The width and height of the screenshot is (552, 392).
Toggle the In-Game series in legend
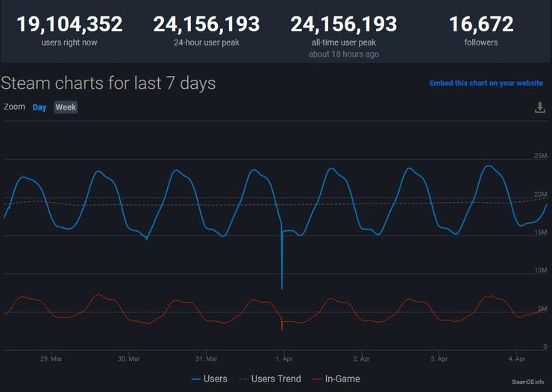336,379
